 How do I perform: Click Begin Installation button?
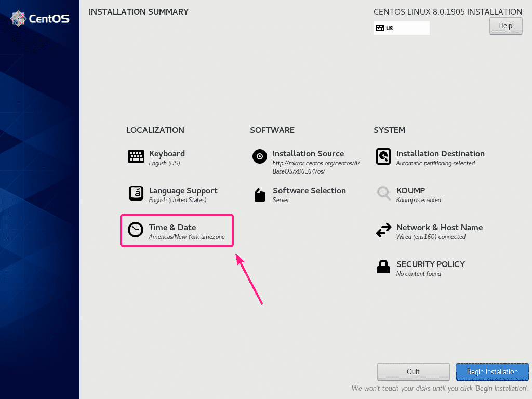tap(493, 372)
